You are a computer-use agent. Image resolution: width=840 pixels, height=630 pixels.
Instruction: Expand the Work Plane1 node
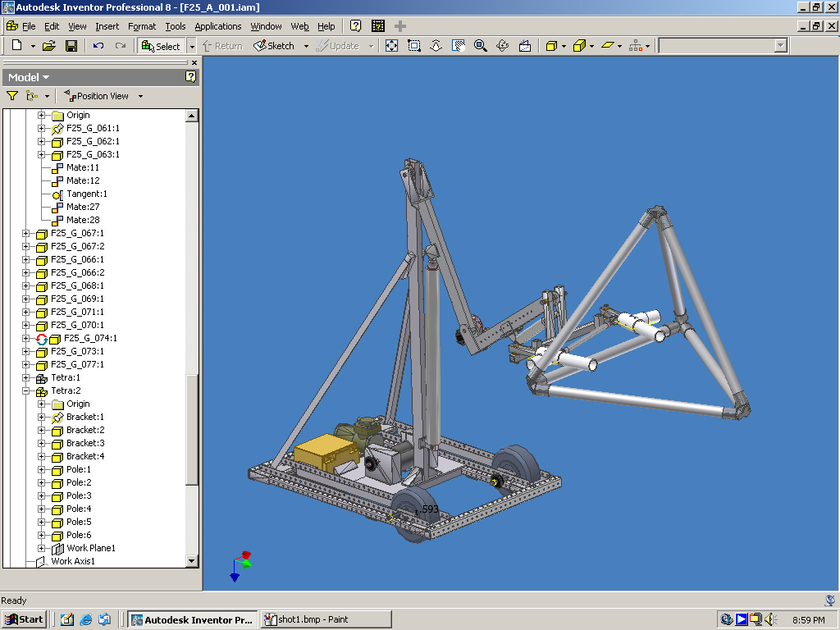coord(41,548)
